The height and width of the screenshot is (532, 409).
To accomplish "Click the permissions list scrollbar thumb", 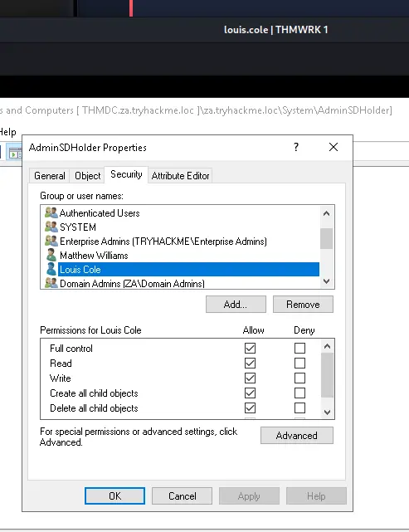I will point(327,375).
